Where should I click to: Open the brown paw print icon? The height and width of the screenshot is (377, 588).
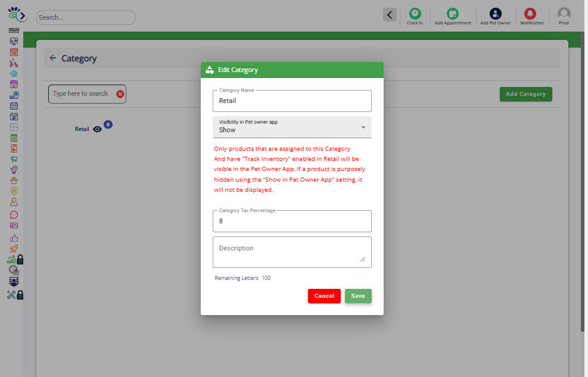[x=14, y=180]
